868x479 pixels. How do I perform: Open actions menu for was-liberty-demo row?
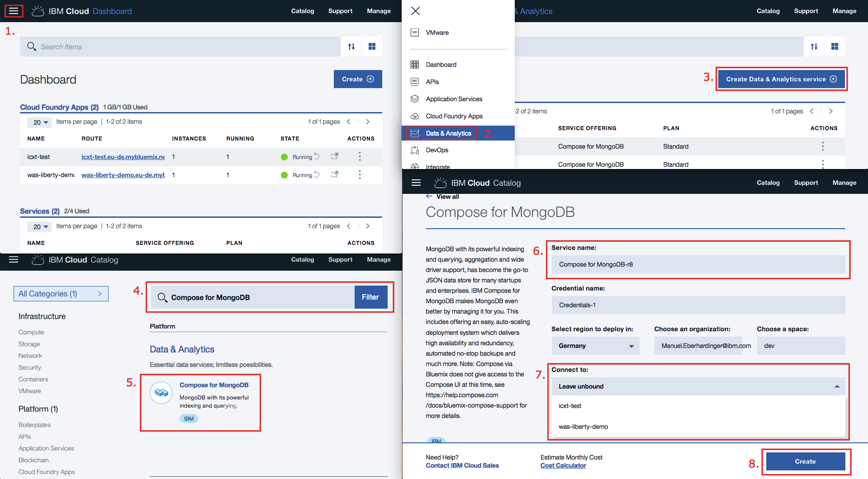(360, 174)
